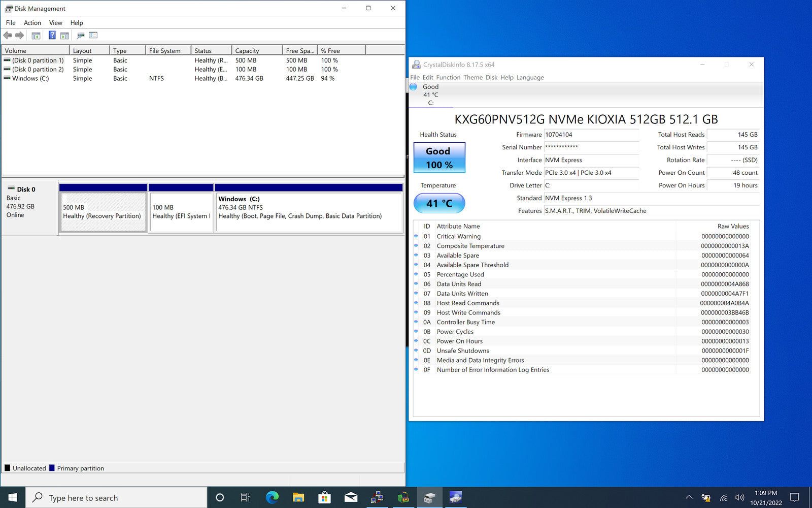The width and height of the screenshot is (812, 508).
Task: Open the File menu in Disk Management
Action: (x=11, y=23)
